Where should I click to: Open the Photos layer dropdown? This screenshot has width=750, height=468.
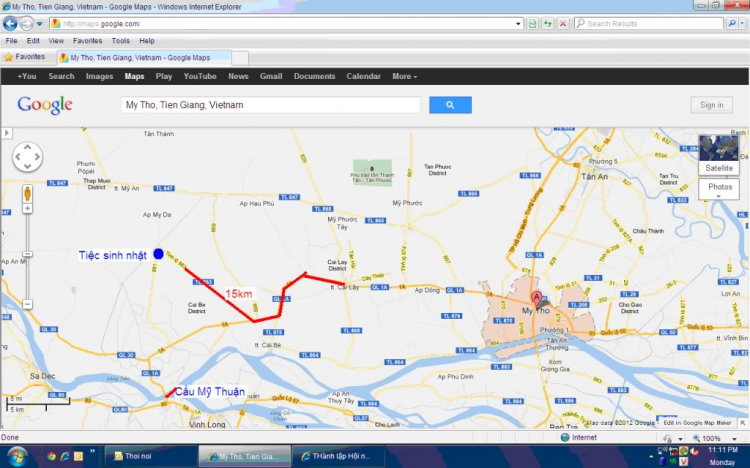point(719,189)
